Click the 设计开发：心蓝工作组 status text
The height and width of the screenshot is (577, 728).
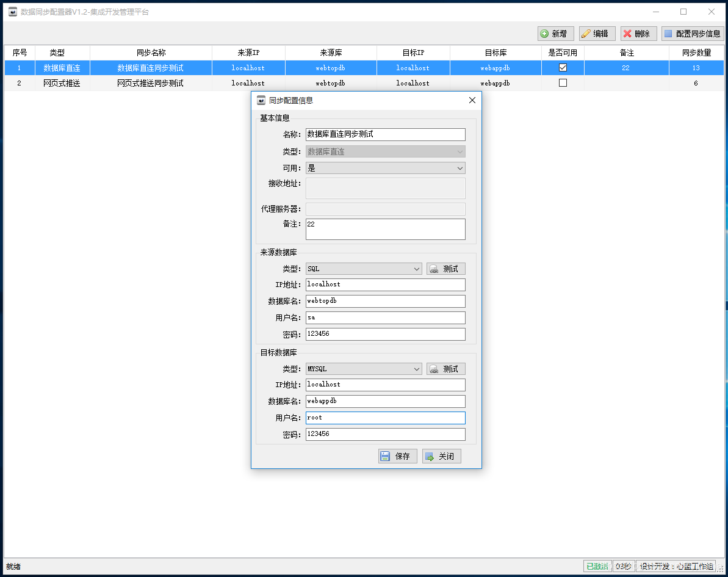[x=677, y=567]
